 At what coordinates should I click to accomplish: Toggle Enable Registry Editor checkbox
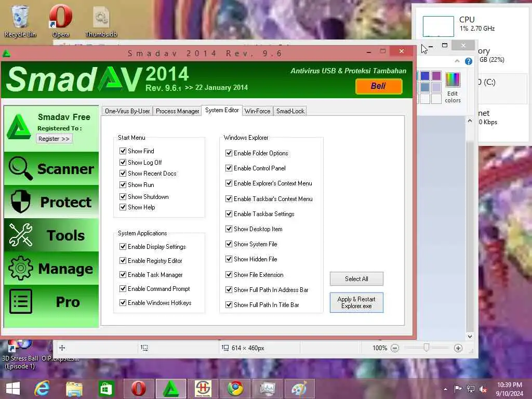pos(123,260)
